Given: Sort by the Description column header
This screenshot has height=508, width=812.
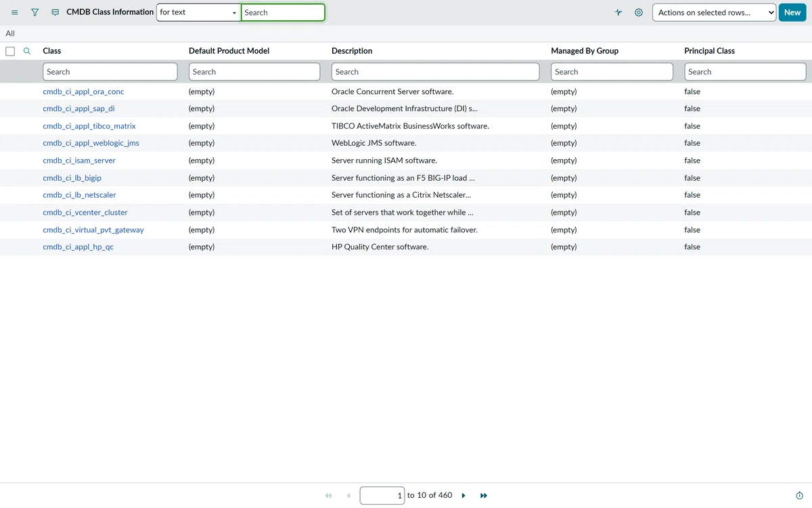Looking at the screenshot, I should click(x=352, y=51).
